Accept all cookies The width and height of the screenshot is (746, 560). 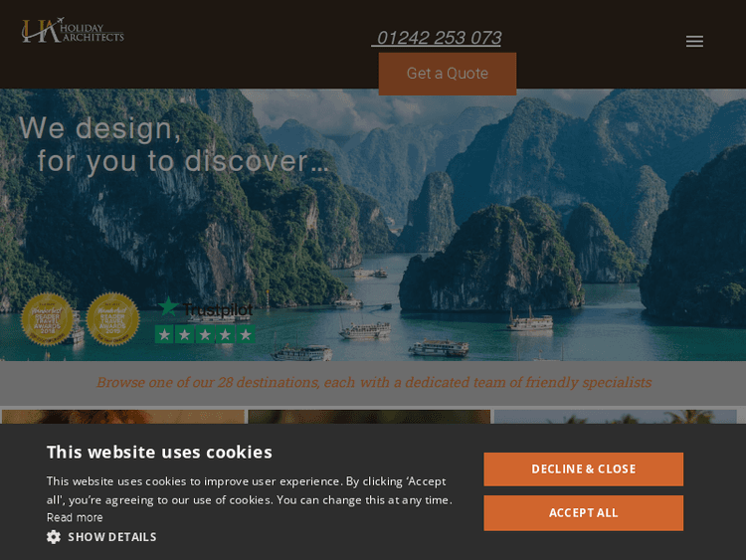[583, 513]
